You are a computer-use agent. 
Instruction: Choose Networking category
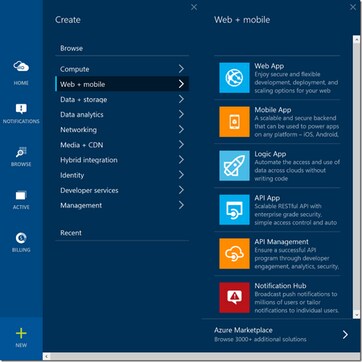(122, 129)
